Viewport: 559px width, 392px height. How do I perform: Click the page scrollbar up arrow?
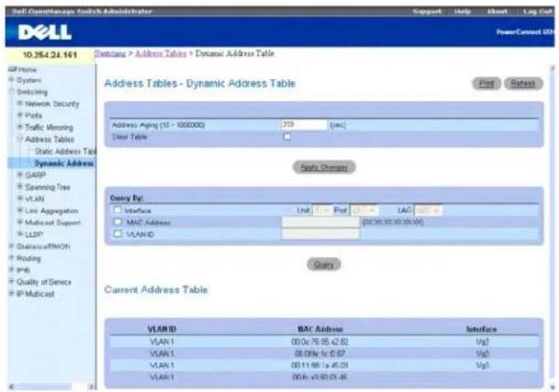pos(552,68)
